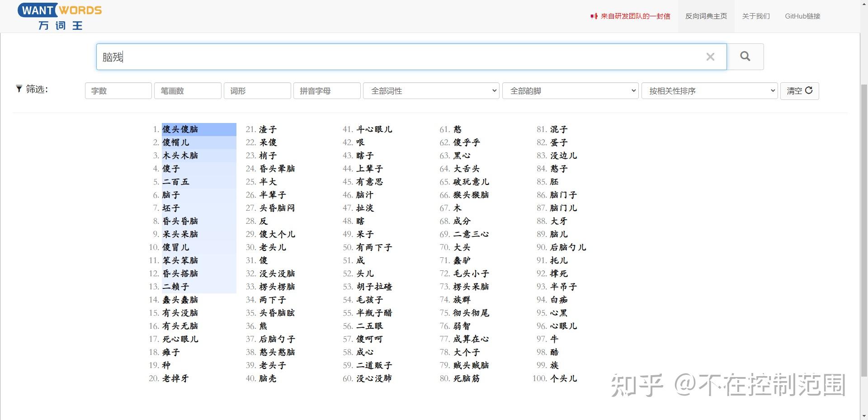Click the 拼音字母 filter input field
This screenshot has height=420, width=868.
[326, 90]
